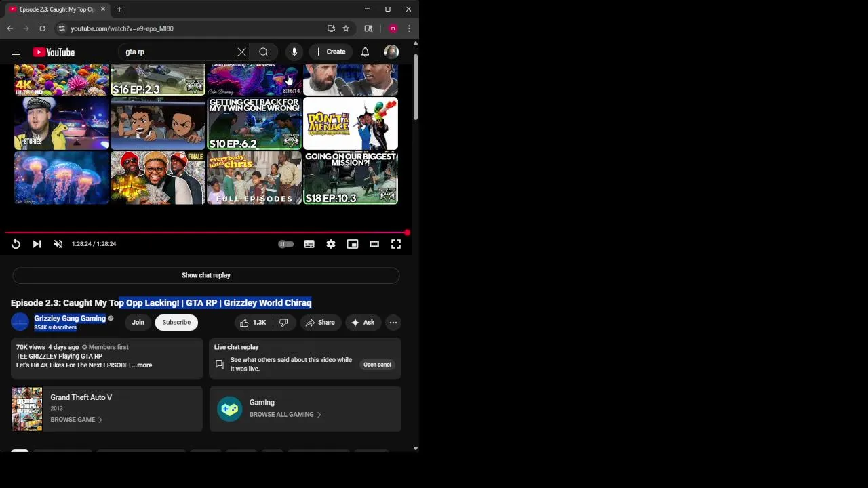Open the S10 EP:6.2 suggested video
This screenshot has height=488, width=868.
pos(254,123)
